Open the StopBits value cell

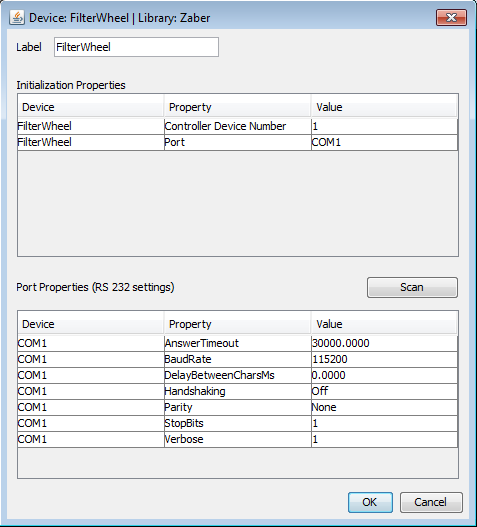384,423
